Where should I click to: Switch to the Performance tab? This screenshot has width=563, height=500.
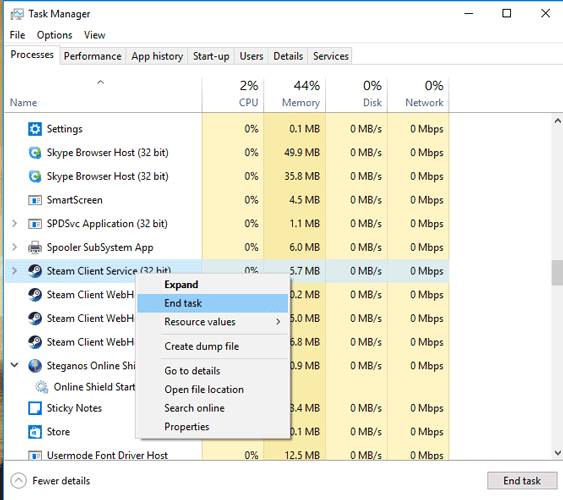[93, 56]
